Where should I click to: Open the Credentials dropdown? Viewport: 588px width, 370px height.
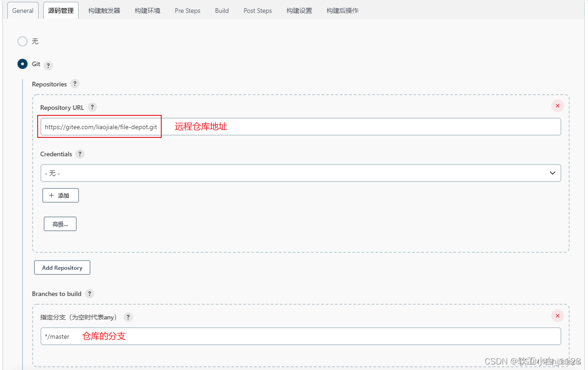coord(301,173)
